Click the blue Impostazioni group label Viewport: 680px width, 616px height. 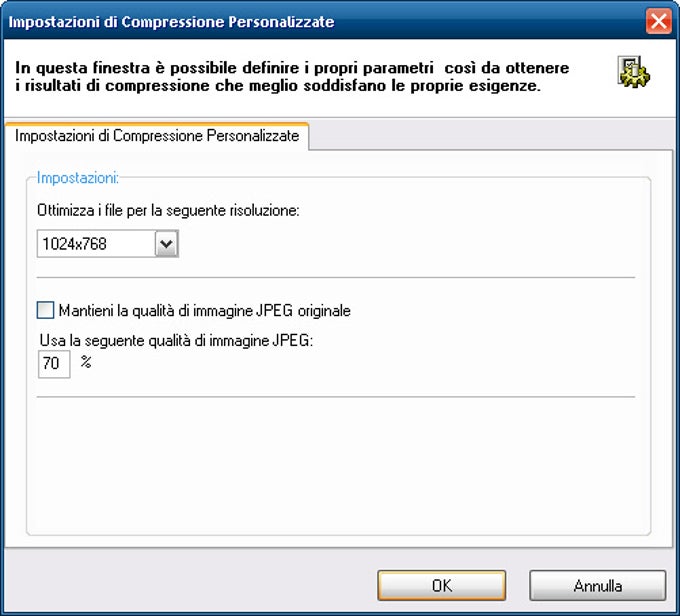(x=78, y=178)
